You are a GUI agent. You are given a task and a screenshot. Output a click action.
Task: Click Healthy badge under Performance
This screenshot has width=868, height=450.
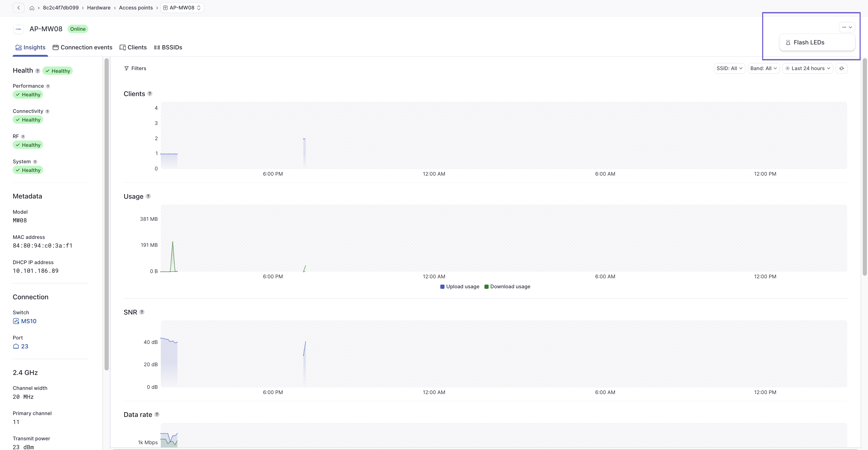[x=28, y=95]
